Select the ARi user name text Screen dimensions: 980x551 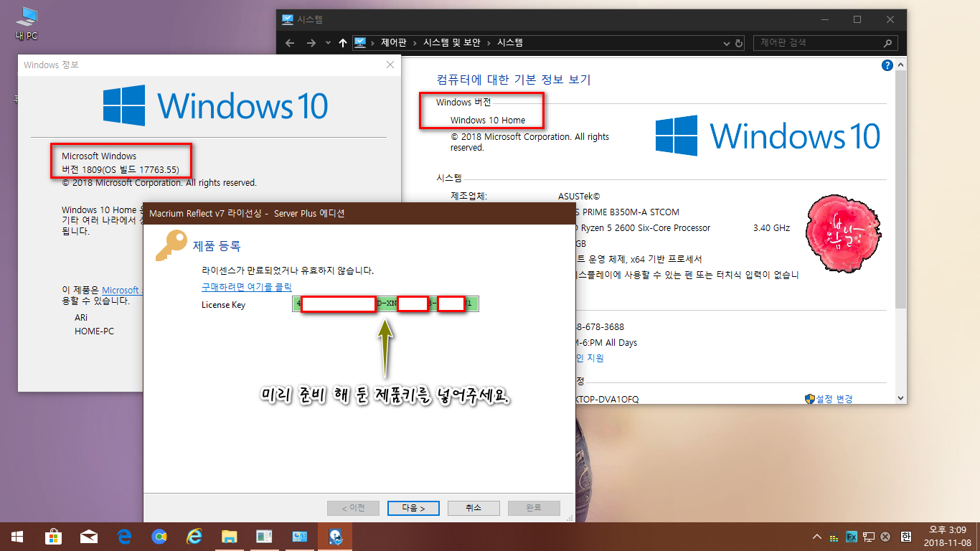(x=81, y=317)
